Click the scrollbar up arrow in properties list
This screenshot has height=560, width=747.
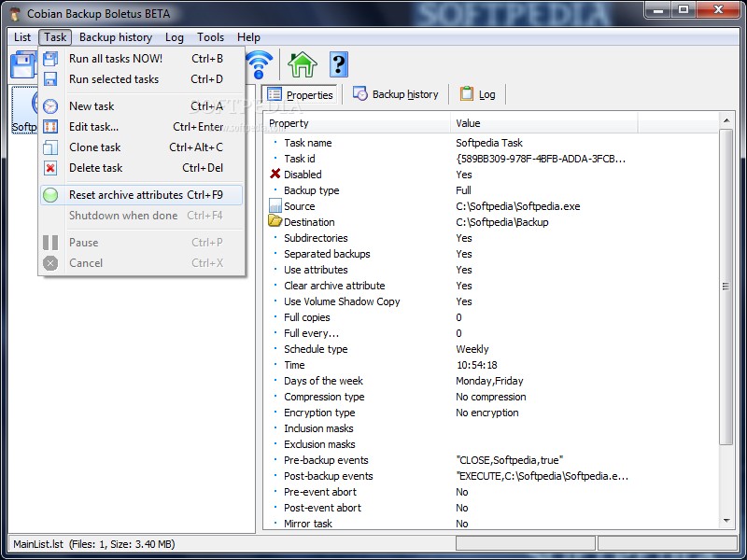pyautogui.click(x=726, y=120)
